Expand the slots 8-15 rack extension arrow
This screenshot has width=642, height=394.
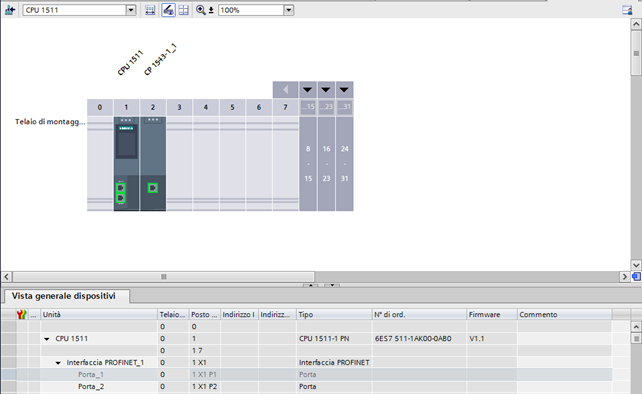[x=308, y=89]
